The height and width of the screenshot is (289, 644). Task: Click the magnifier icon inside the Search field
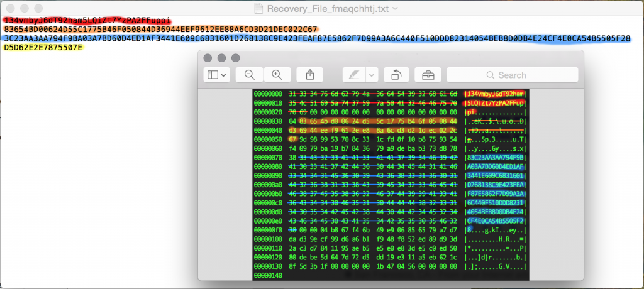tap(490, 75)
